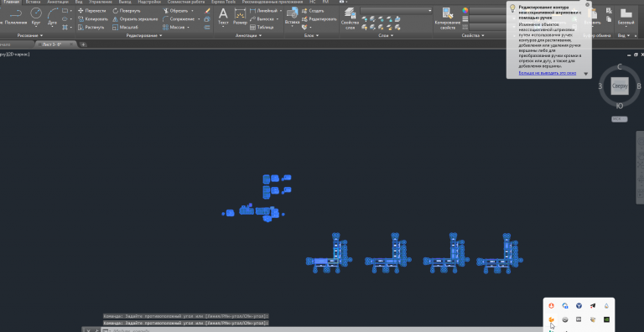Click the Telegram tray icon
Image resolution: width=644 pixels, height=332 pixels.
pos(592,306)
